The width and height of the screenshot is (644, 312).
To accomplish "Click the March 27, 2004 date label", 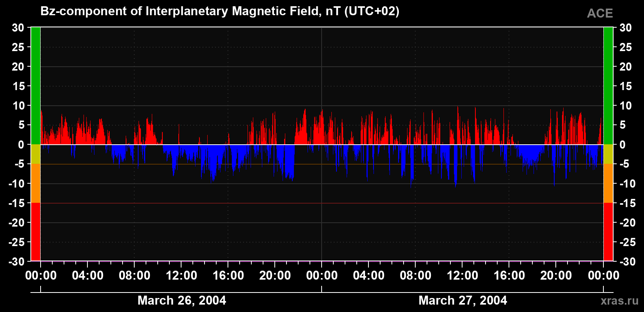I will [463, 300].
